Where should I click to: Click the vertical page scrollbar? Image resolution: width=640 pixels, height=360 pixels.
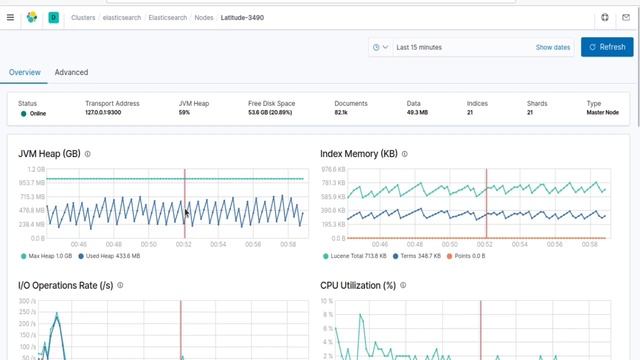[638, 67]
